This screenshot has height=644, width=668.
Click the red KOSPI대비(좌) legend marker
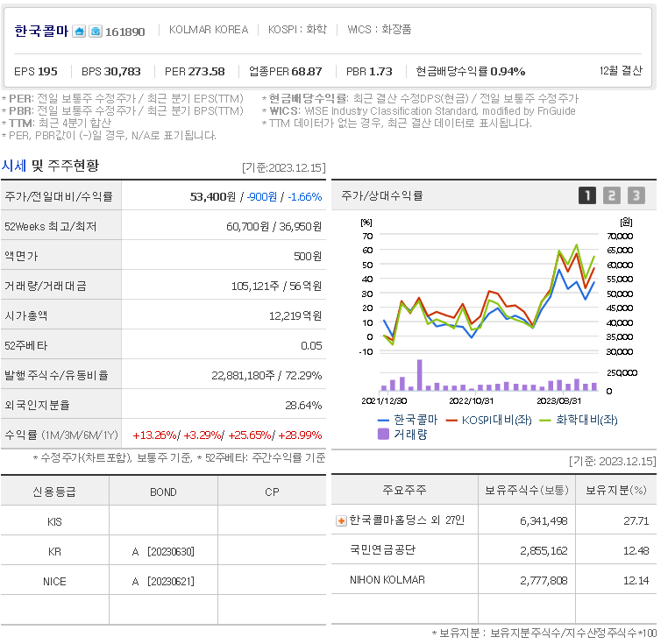pos(451,421)
